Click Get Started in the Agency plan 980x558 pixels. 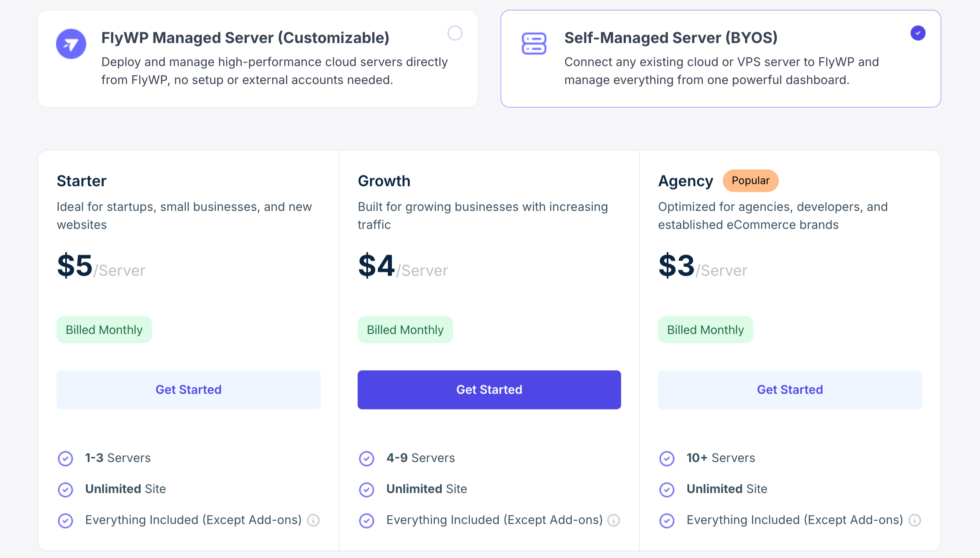click(790, 390)
